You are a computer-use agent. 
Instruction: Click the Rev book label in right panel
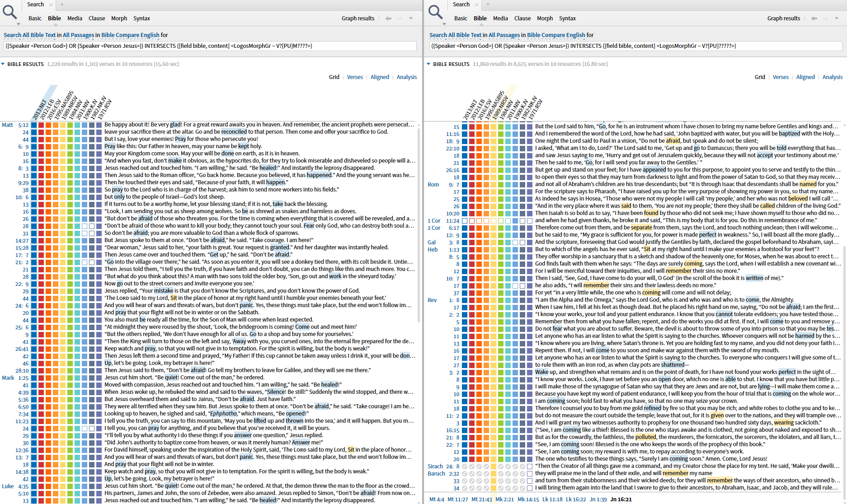click(x=432, y=300)
